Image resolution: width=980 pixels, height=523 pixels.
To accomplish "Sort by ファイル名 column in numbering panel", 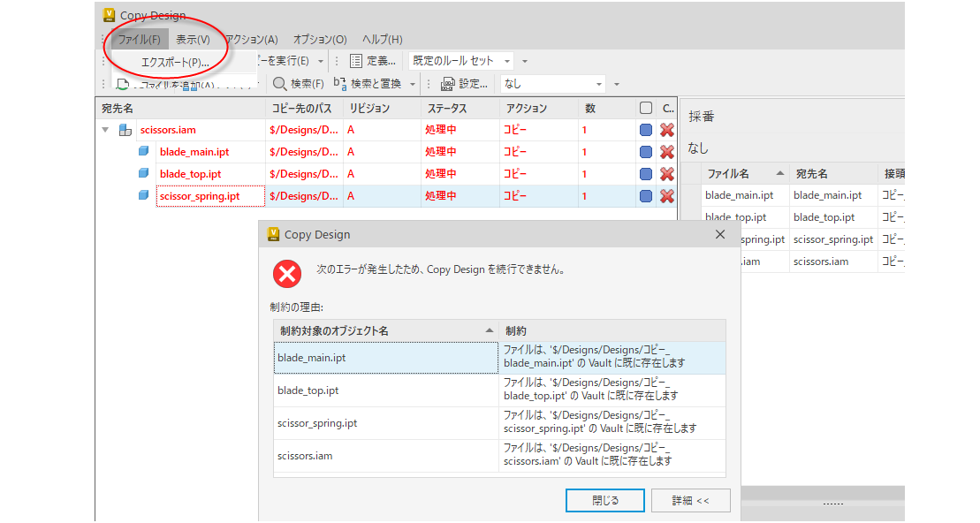I will 744,173.
